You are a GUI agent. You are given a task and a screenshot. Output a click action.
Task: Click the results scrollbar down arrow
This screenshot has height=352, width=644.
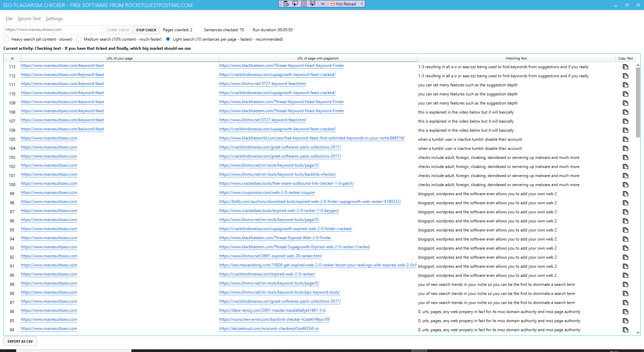coord(638,333)
